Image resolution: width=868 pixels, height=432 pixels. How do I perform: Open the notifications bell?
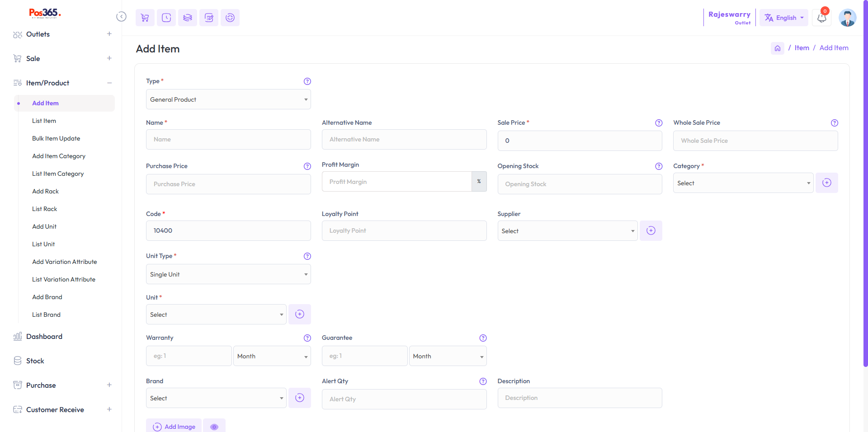(x=821, y=18)
